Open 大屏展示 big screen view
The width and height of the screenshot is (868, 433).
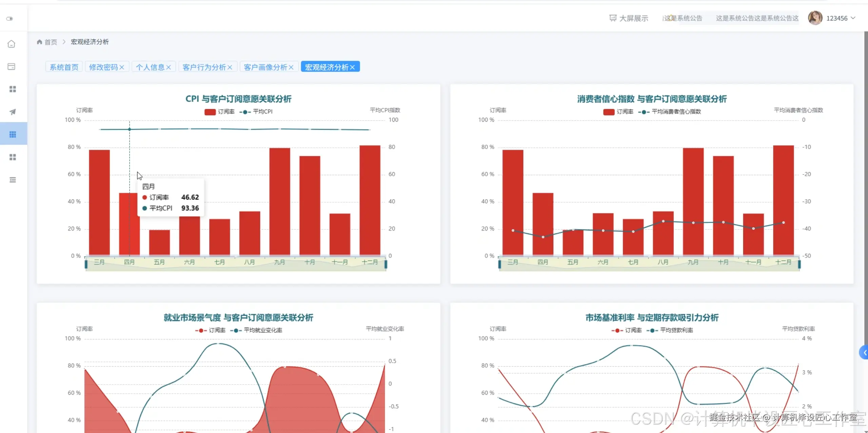coord(629,18)
